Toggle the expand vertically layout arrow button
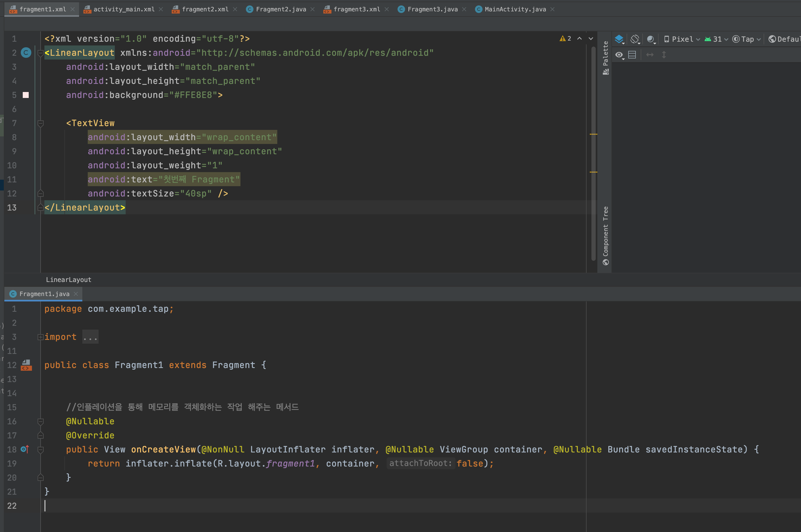 [x=664, y=55]
